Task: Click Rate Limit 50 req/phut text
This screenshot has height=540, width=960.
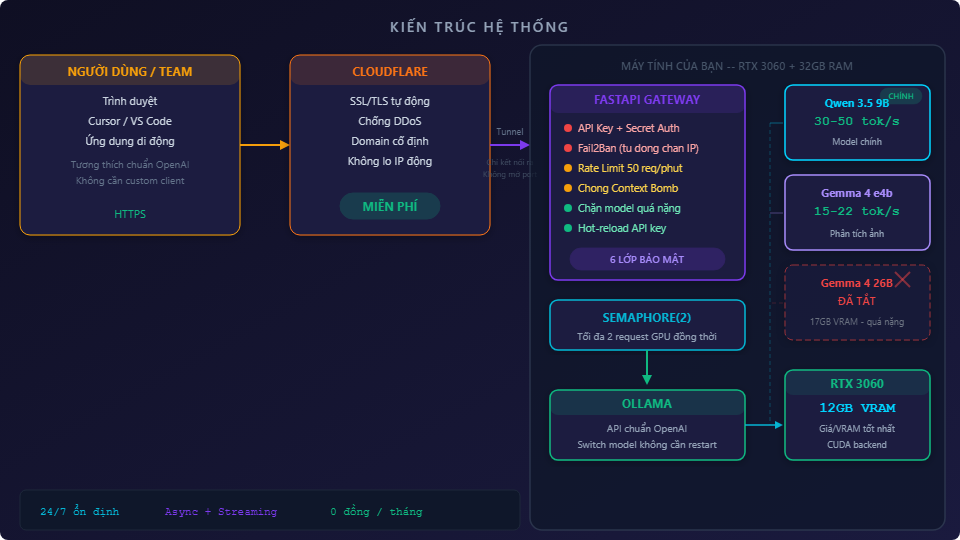Action: coord(630,168)
